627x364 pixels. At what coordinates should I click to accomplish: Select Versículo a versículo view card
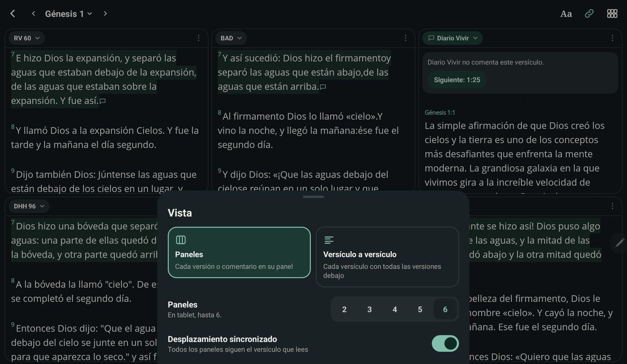point(387,257)
